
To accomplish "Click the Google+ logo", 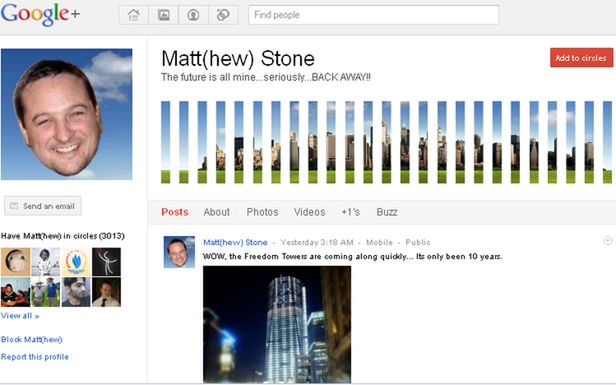I will click(40, 15).
